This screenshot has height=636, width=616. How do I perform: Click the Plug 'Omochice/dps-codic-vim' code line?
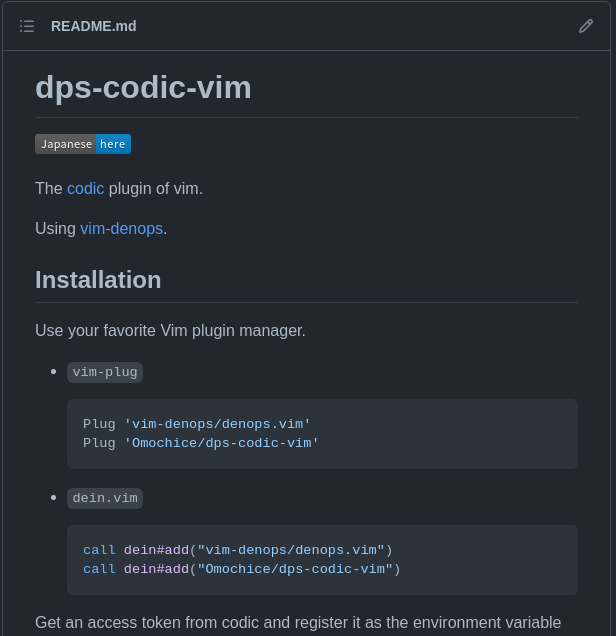[201, 443]
